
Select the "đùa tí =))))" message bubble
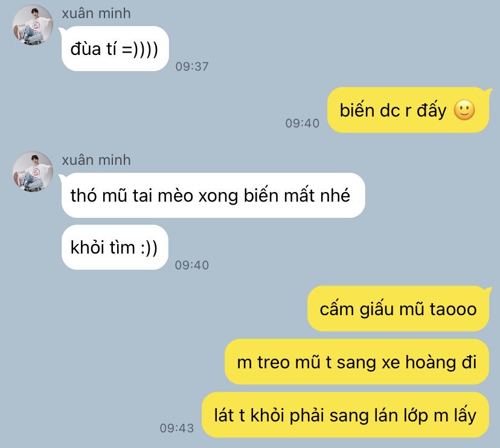[x=115, y=48]
